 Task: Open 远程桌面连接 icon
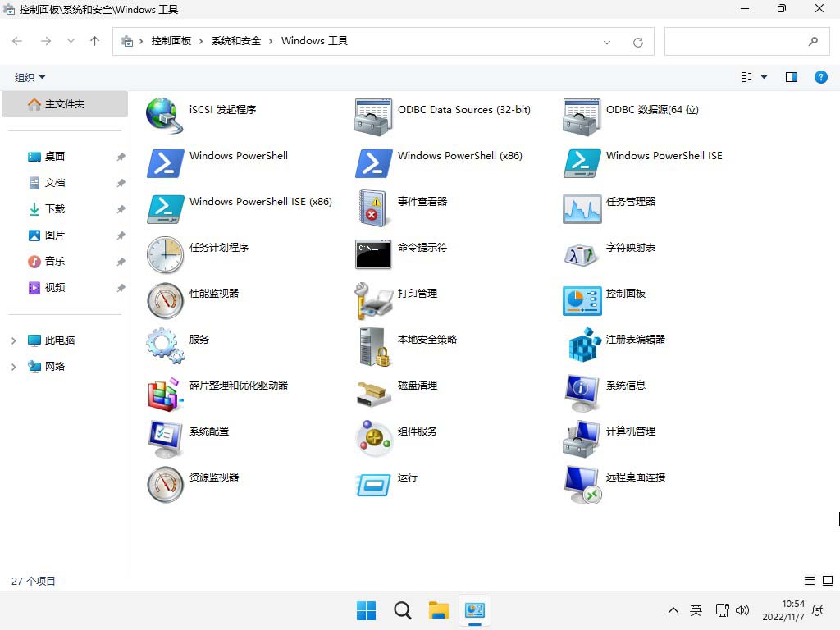click(x=582, y=483)
